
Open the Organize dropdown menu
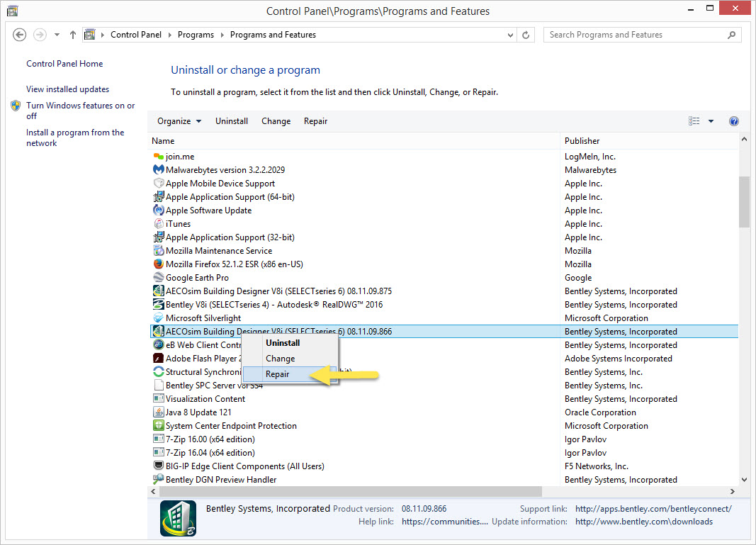179,121
